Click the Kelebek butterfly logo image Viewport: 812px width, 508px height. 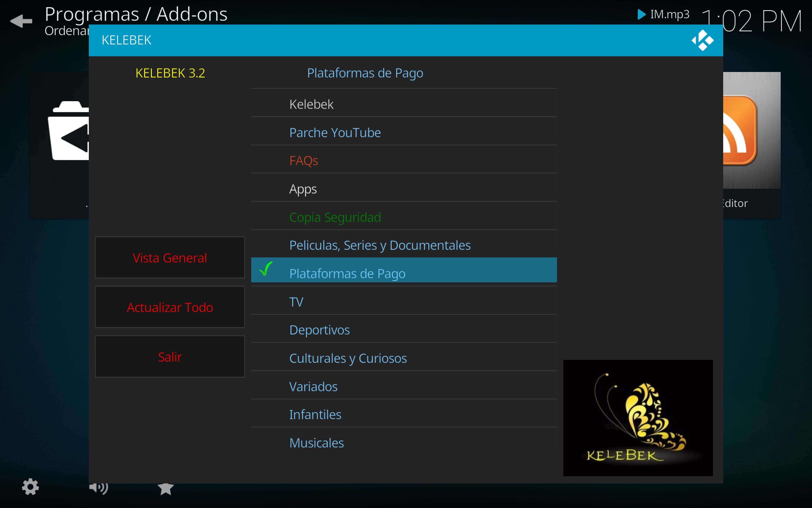638,418
